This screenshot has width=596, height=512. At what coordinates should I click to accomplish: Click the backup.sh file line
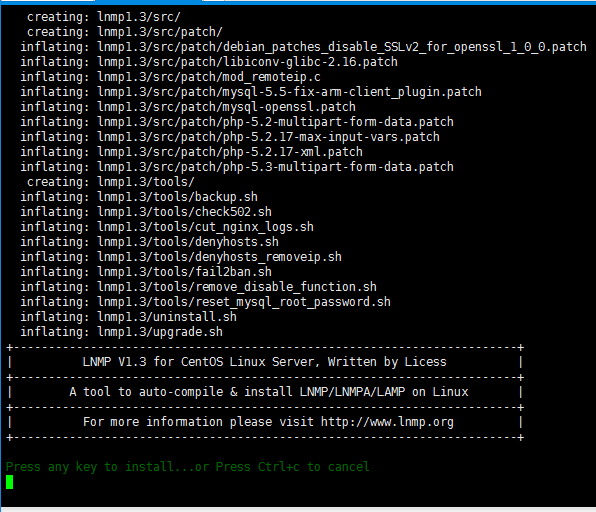click(139, 197)
